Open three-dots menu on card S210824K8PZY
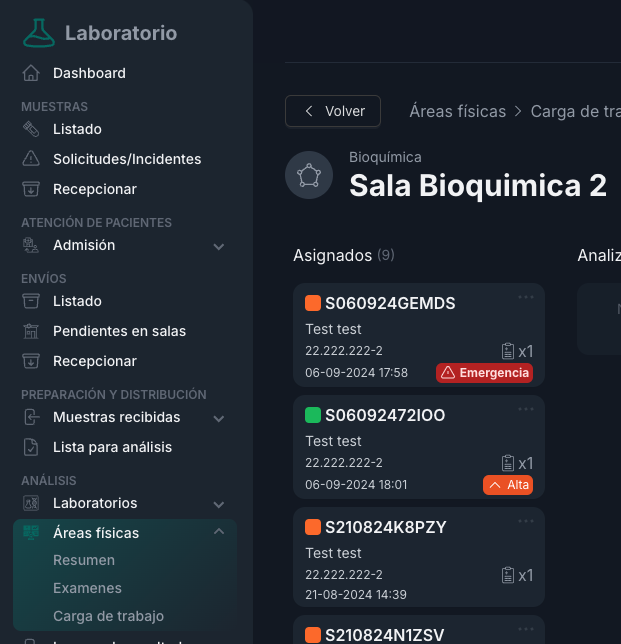Viewport: 621px width, 644px height. tap(526, 521)
